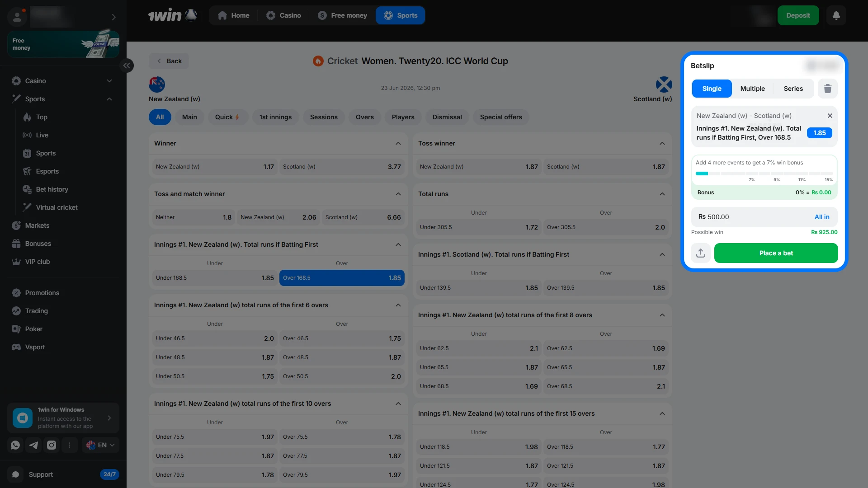
Task: Open Bet history in sidebar
Action: pos(52,189)
